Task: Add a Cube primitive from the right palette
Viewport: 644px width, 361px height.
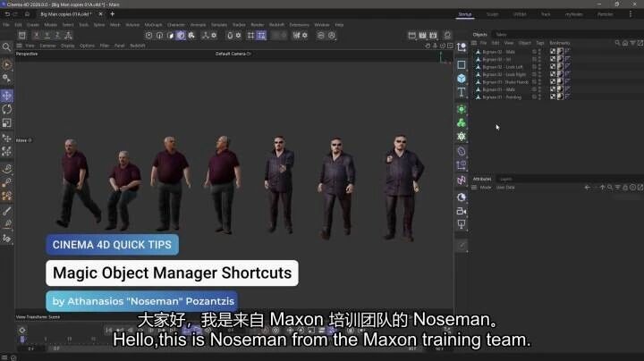Action: [x=462, y=79]
